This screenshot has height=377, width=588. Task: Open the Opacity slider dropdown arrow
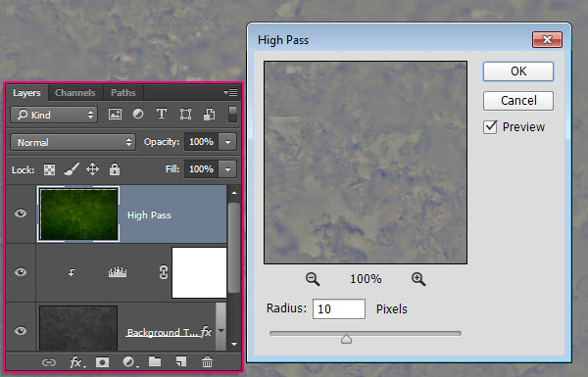[x=227, y=142]
